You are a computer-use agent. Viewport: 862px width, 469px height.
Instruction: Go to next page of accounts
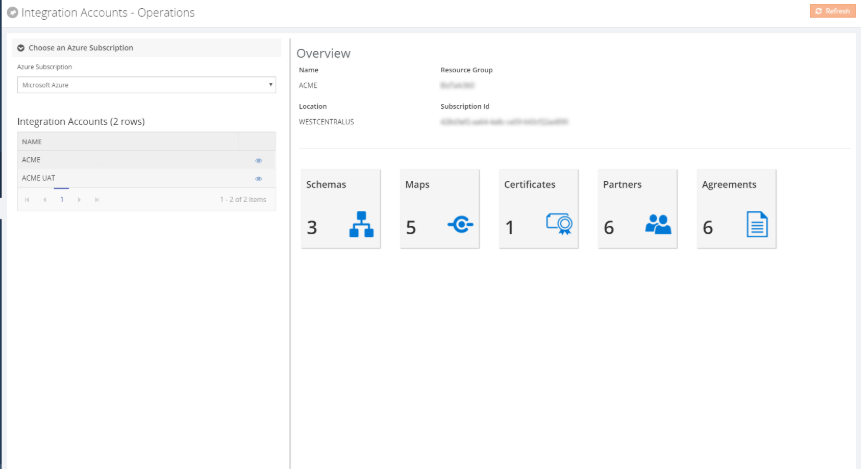tap(79, 200)
